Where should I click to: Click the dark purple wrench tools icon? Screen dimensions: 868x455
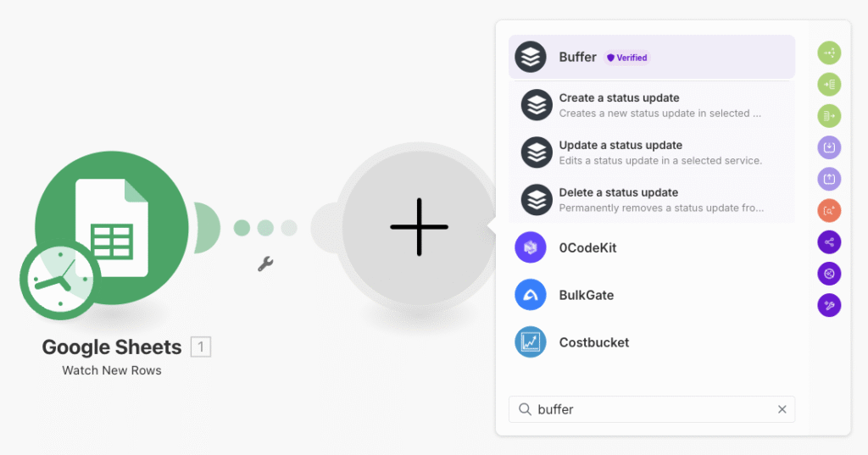829,305
